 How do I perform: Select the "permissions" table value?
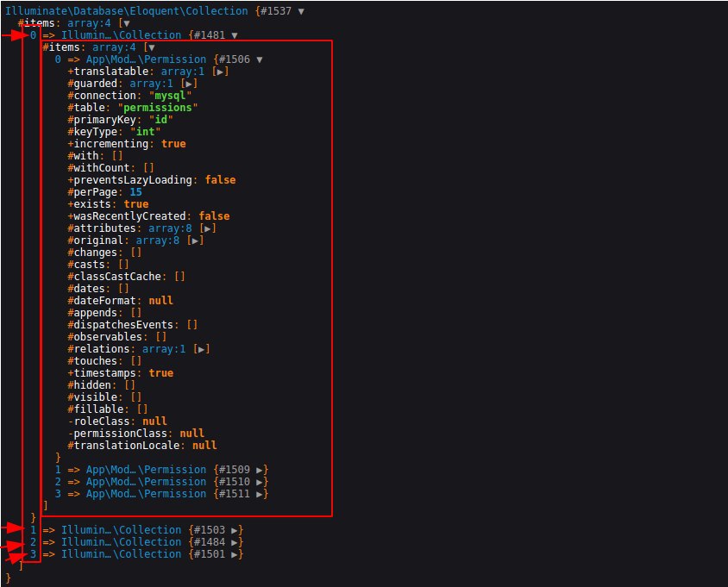(x=157, y=108)
